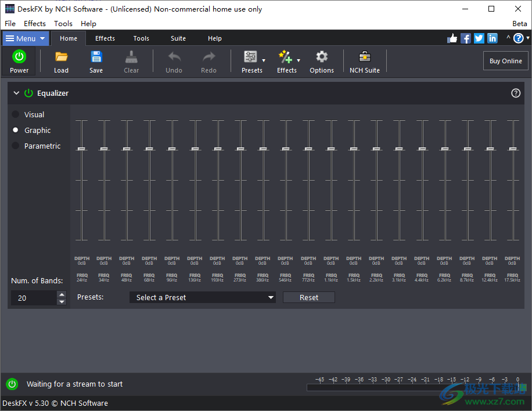Adjust the first 24Hz frequency band slider
Image resolution: width=532 pixels, height=411 pixels.
(x=81, y=149)
